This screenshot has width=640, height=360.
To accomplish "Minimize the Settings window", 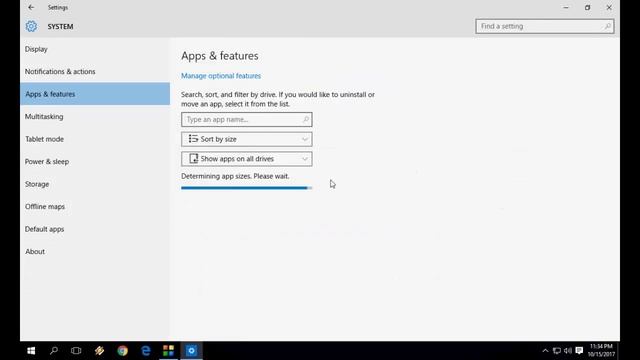I will (566, 7).
